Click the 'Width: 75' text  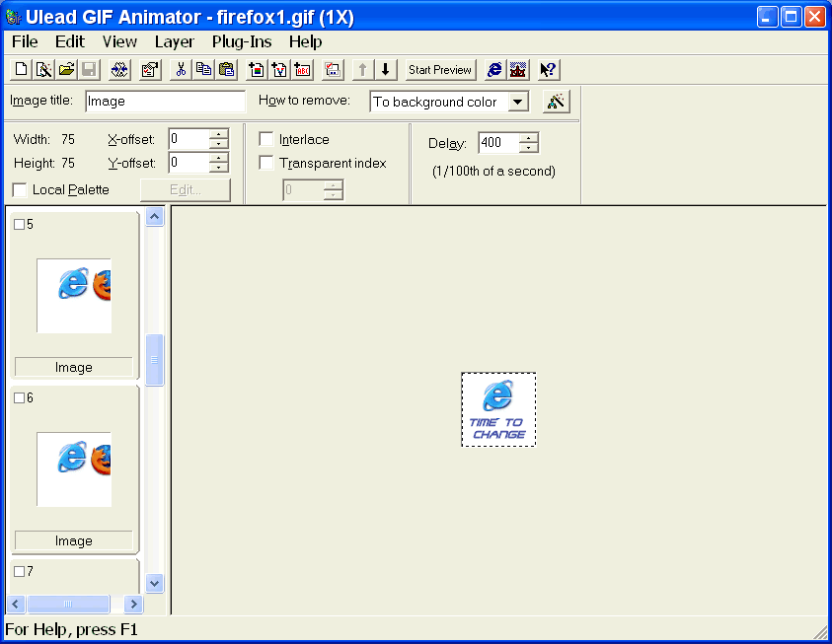coord(44,139)
